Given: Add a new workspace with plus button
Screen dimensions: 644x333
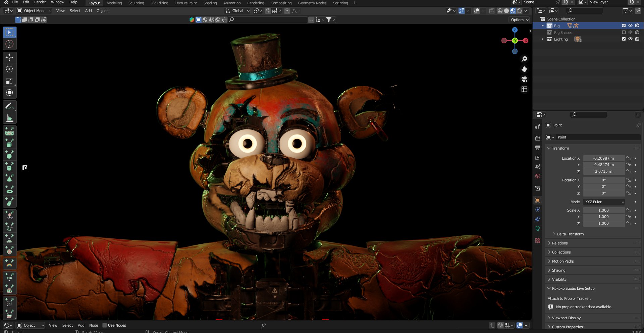Looking at the screenshot, I should pyautogui.click(x=355, y=3).
